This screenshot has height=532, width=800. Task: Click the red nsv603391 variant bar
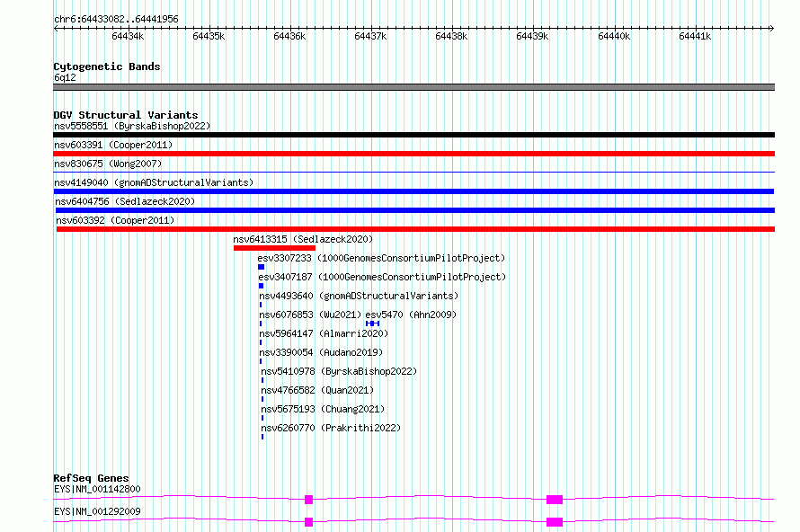413,154
